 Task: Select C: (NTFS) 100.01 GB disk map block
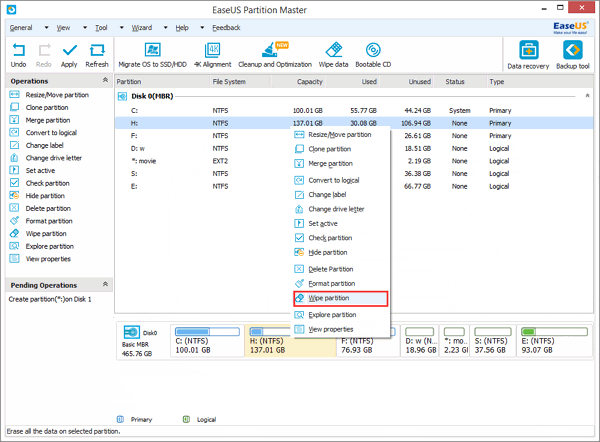(x=207, y=341)
